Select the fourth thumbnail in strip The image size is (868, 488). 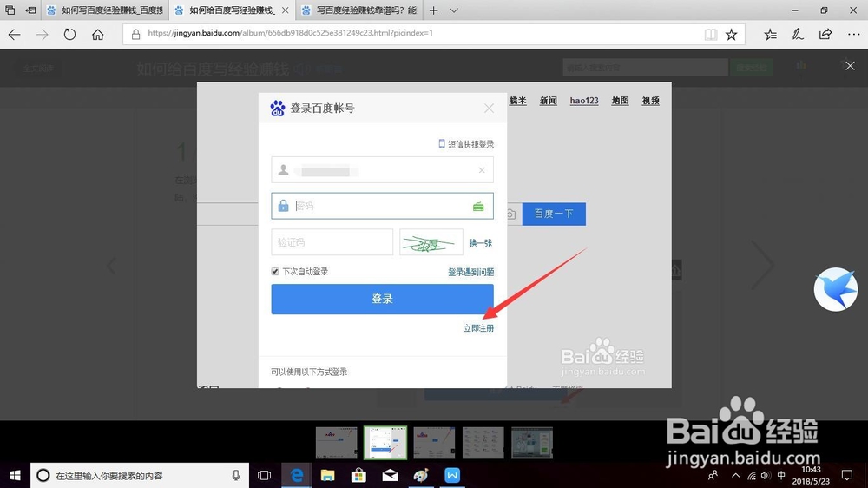click(x=483, y=443)
